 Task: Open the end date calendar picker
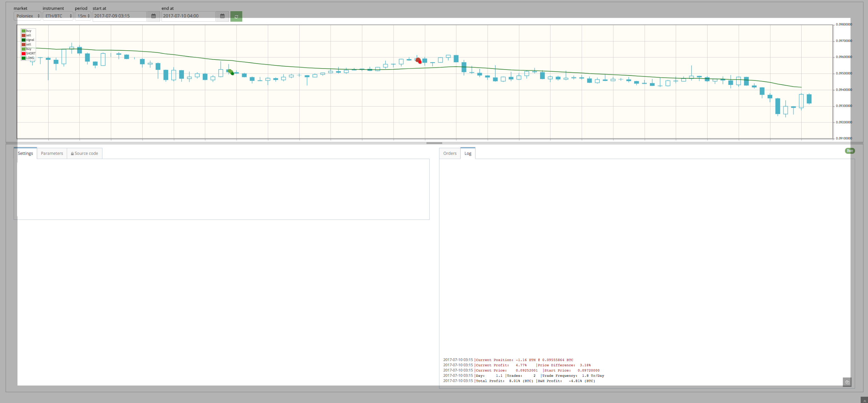click(x=222, y=16)
